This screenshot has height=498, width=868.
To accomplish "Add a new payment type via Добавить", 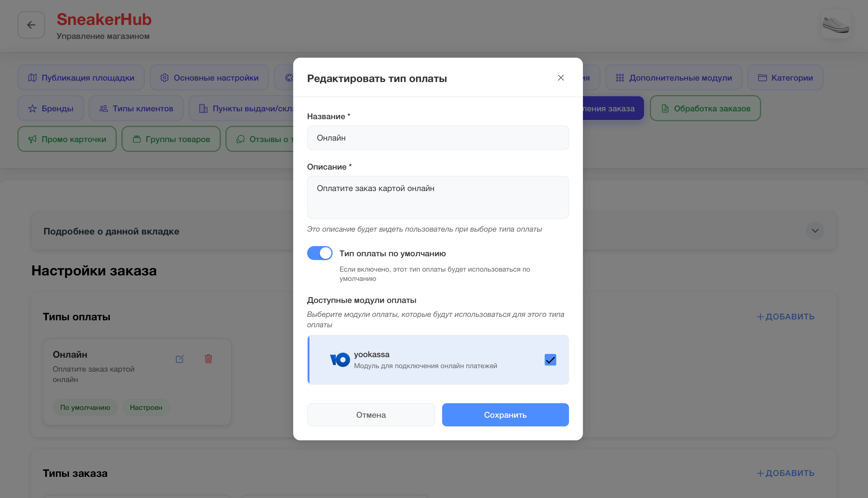I will 785,317.
